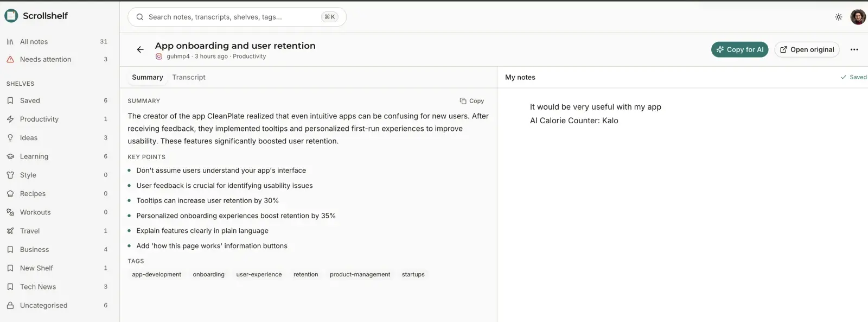The image size is (868, 322).
Task: Select the product-management tag
Action: [x=360, y=275]
